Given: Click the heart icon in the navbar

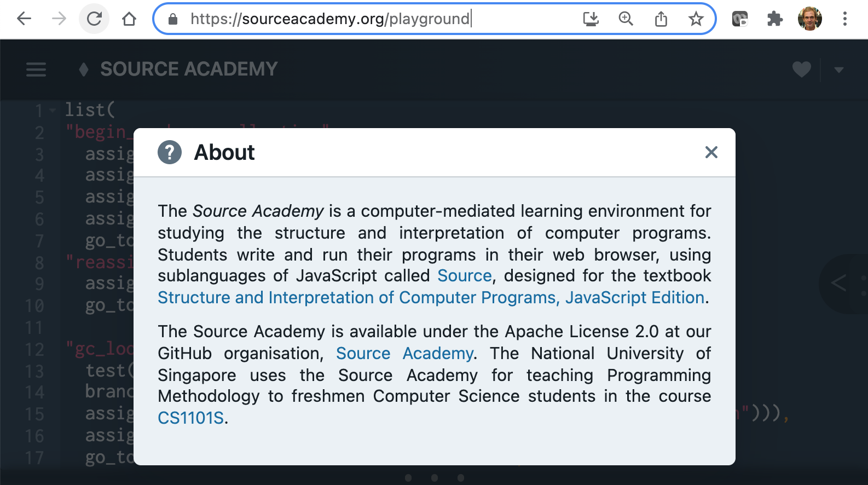Looking at the screenshot, I should 802,70.
